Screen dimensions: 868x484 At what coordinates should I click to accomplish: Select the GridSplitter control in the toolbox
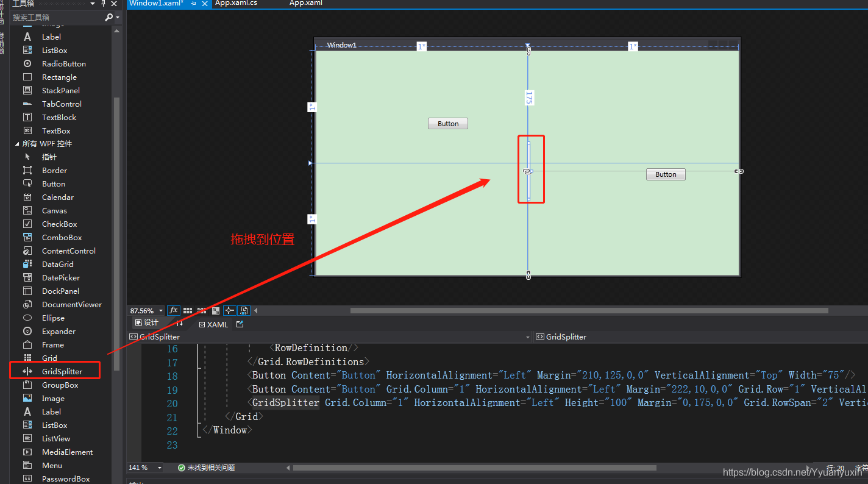pyautogui.click(x=62, y=371)
